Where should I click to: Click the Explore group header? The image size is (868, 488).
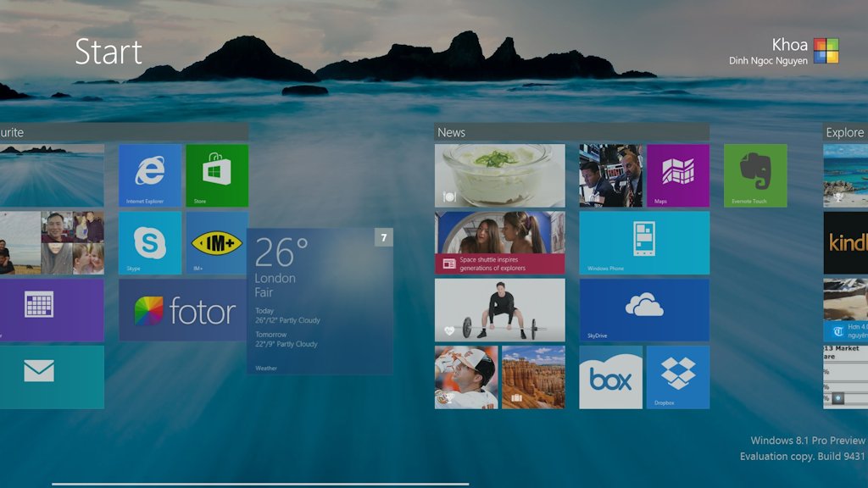click(x=845, y=132)
